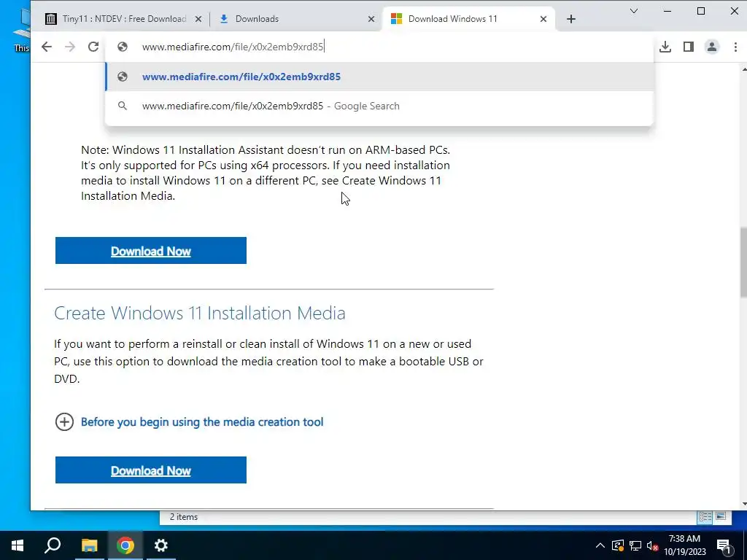
Task: Close the Download Windows 11 tab
Action: tap(543, 19)
